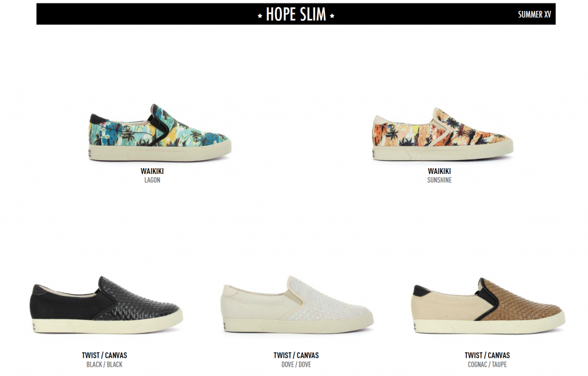The width and height of the screenshot is (588, 376).
Task: Click the star right of HOPE SLIM
Action: (332, 15)
